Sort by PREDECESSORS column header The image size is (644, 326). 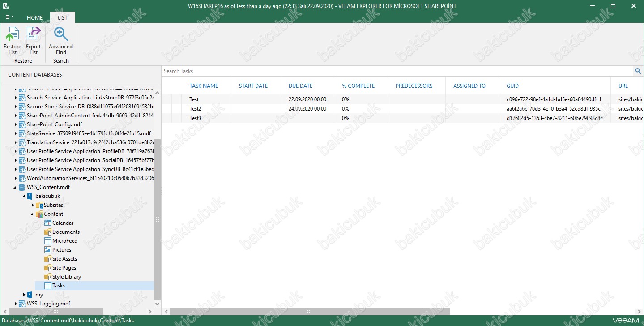(414, 86)
